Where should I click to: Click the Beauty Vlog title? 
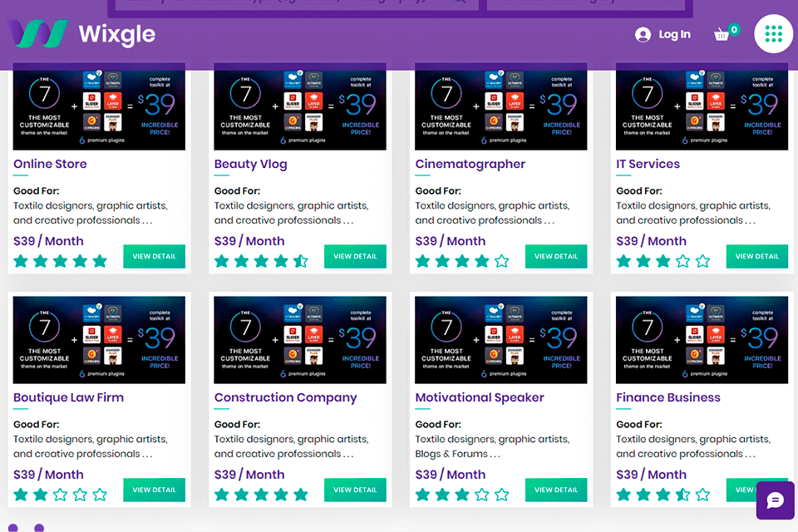click(250, 164)
